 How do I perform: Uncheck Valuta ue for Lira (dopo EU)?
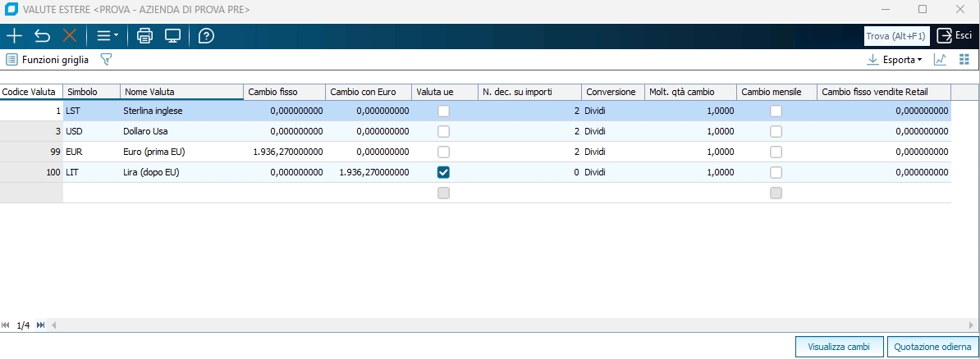point(444,172)
